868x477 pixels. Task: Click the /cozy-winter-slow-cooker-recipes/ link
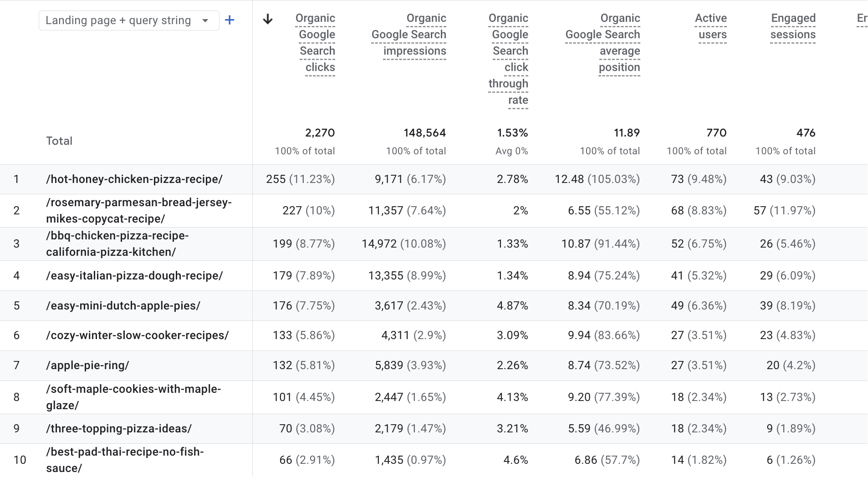(x=137, y=335)
